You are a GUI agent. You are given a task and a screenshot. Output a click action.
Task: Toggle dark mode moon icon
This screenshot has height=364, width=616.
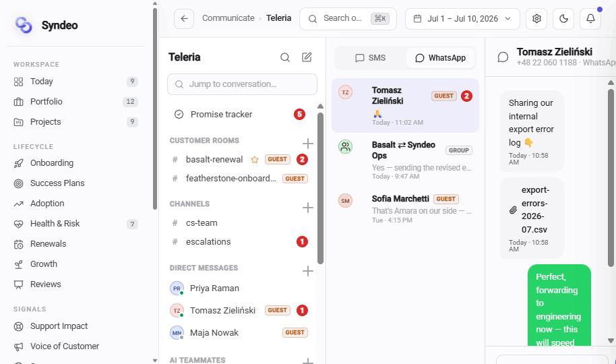[563, 18]
